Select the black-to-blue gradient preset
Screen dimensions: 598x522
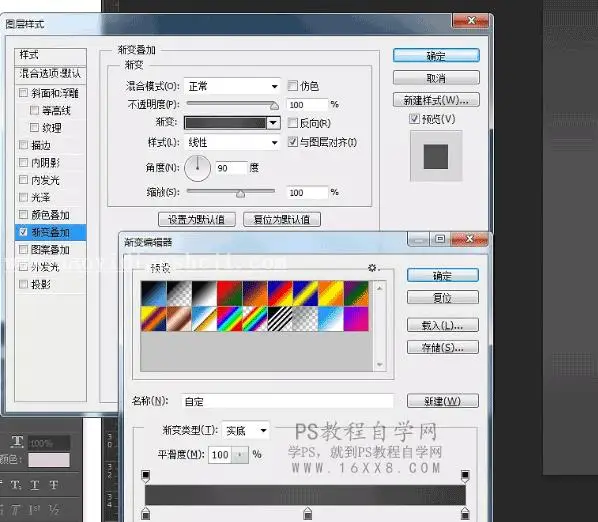tap(154, 294)
